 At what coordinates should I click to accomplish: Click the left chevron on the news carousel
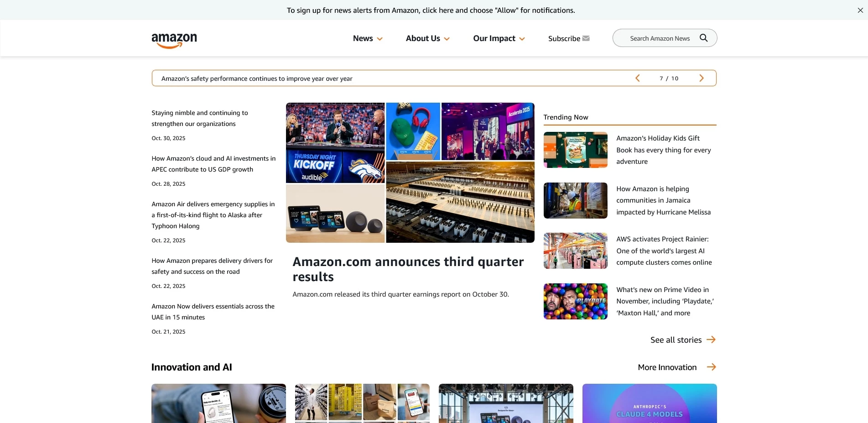[x=637, y=78]
